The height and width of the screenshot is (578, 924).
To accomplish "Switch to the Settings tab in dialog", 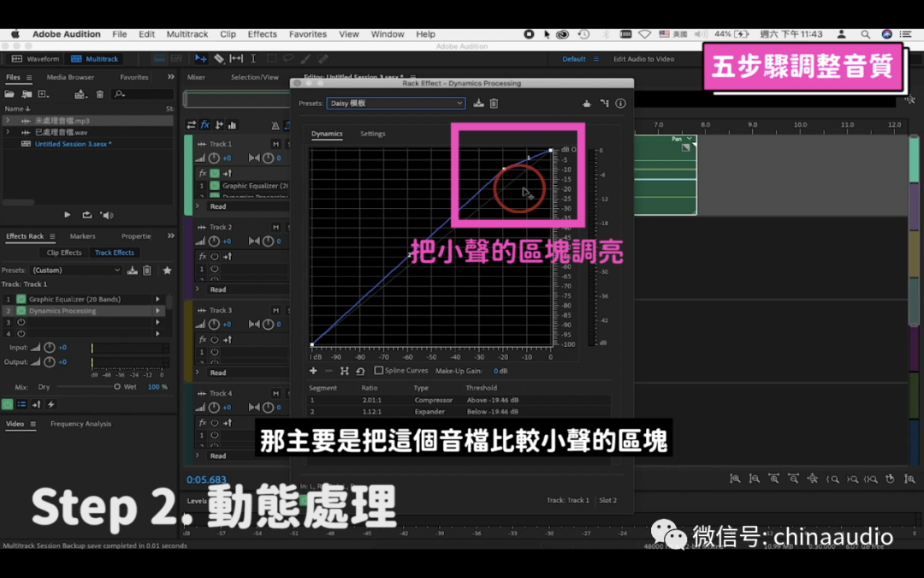I will point(372,134).
